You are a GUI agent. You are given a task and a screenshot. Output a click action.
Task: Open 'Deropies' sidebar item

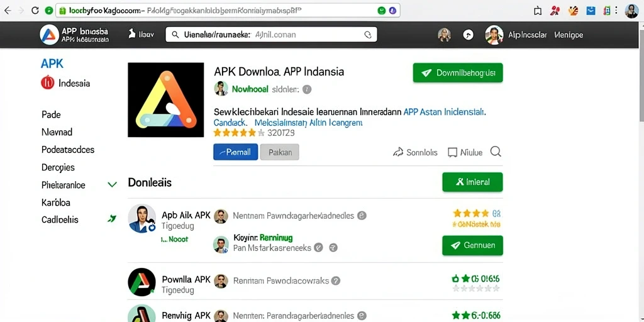click(58, 167)
